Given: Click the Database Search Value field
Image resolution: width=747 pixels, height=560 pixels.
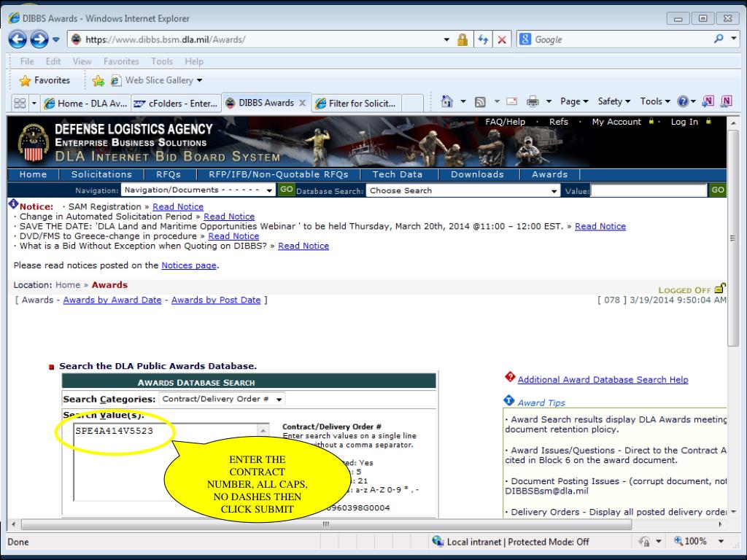Looking at the screenshot, I should tap(649, 190).
